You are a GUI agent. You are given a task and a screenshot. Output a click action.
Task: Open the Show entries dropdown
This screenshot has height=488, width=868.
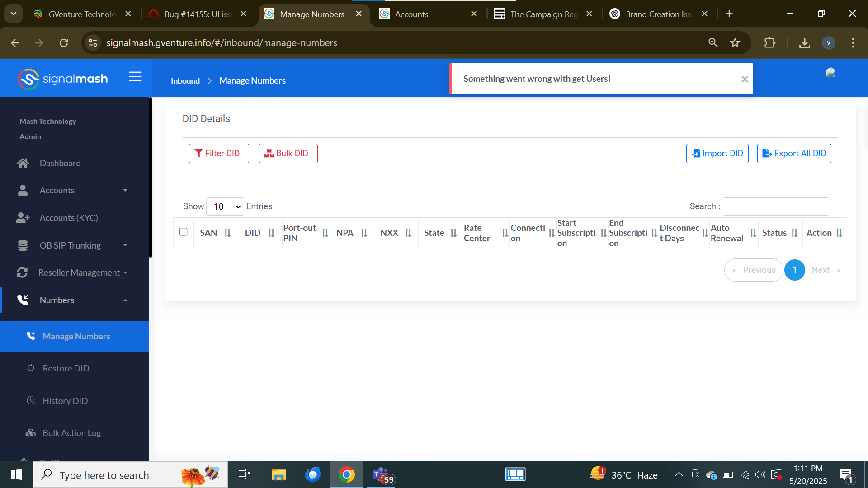tap(225, 206)
